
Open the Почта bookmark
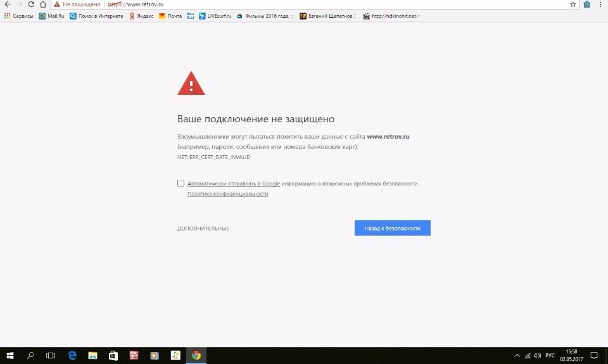coord(170,16)
